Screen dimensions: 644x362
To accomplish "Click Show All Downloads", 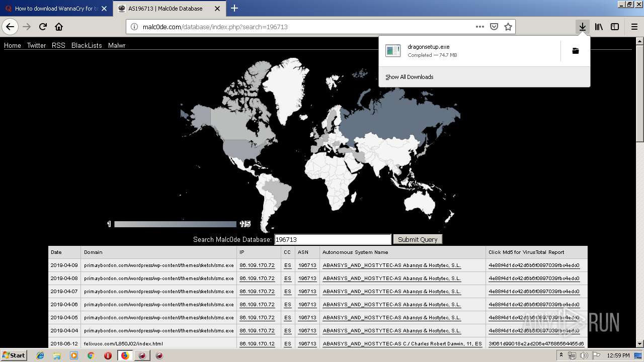I will click(409, 77).
